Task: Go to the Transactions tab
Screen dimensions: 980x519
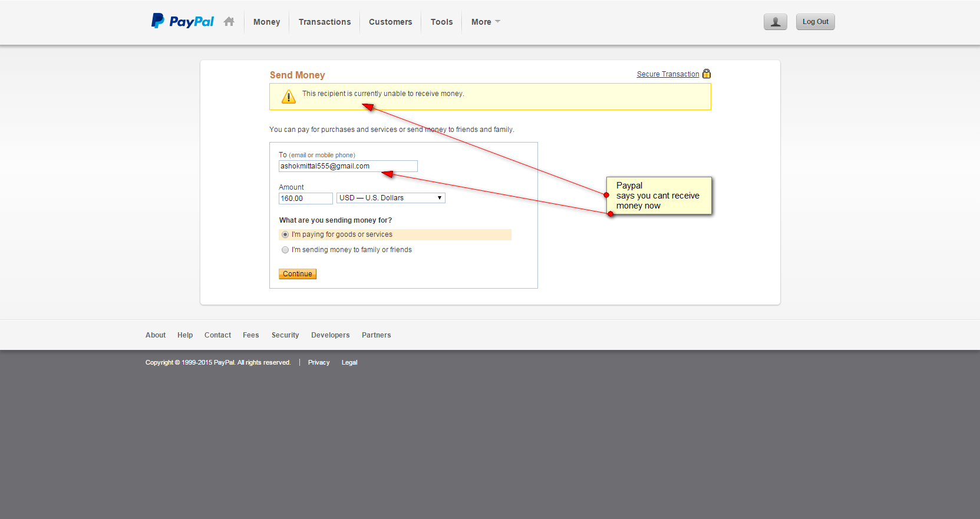Action: pyautogui.click(x=324, y=22)
